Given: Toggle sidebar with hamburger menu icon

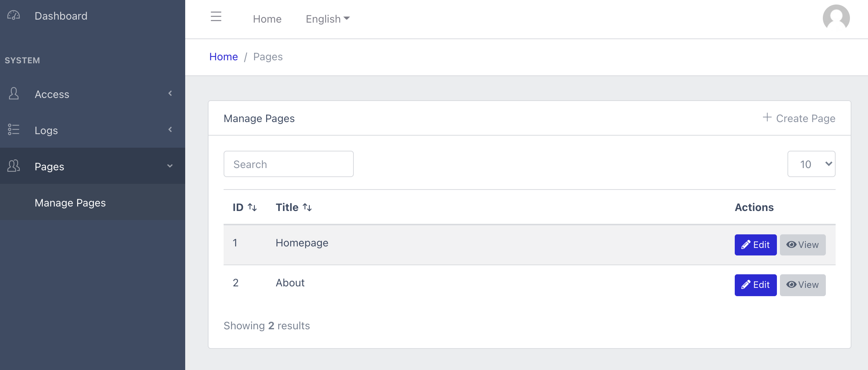Looking at the screenshot, I should click(216, 17).
